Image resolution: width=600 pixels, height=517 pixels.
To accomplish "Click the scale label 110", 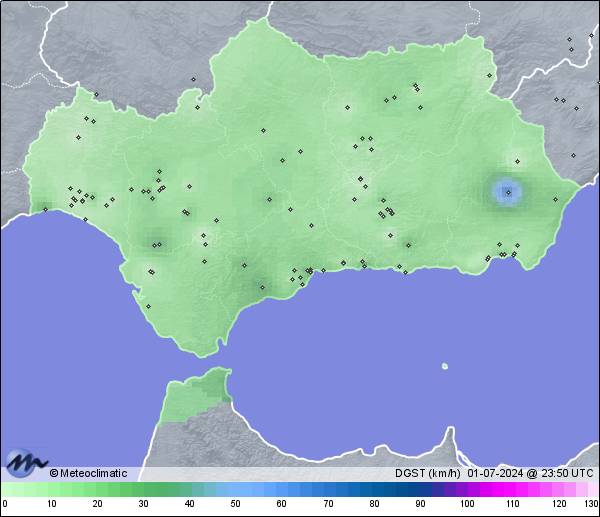I will 513,503.
